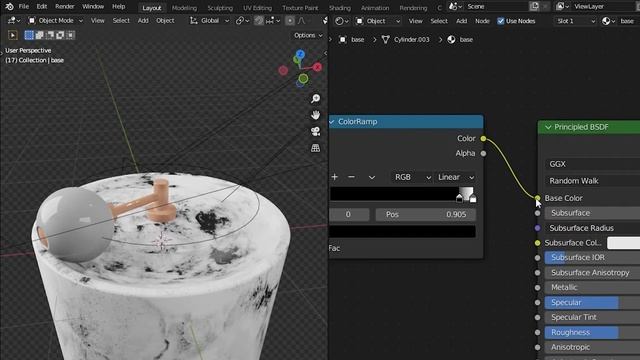Click the black color stop swatch

point(402,232)
